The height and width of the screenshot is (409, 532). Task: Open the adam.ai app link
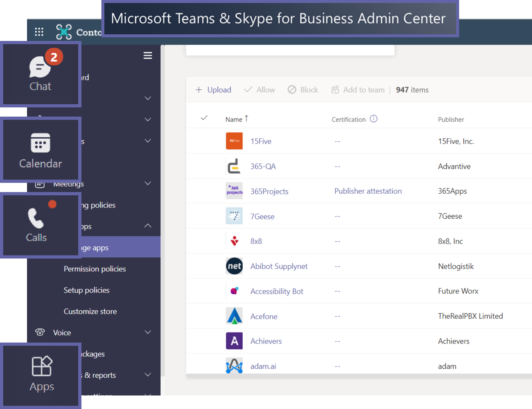click(x=263, y=366)
